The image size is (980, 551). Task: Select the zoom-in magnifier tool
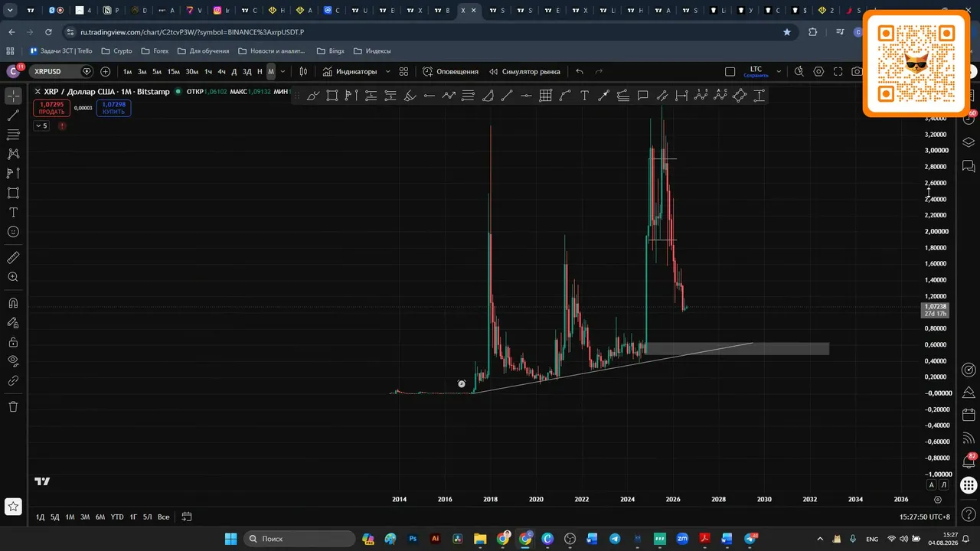pos(13,277)
